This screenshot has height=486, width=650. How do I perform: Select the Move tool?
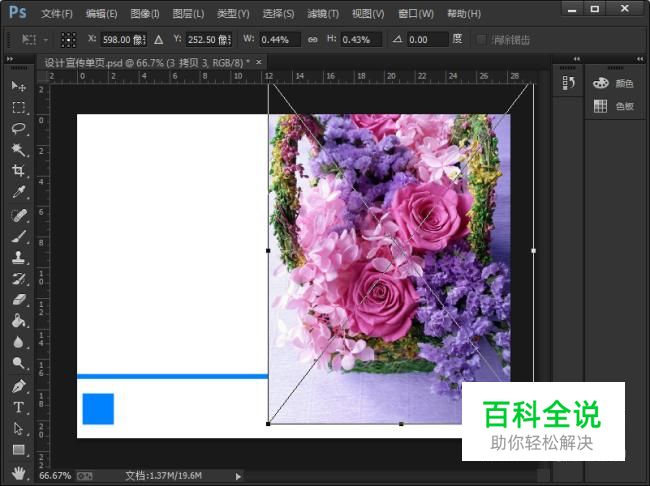[18, 87]
